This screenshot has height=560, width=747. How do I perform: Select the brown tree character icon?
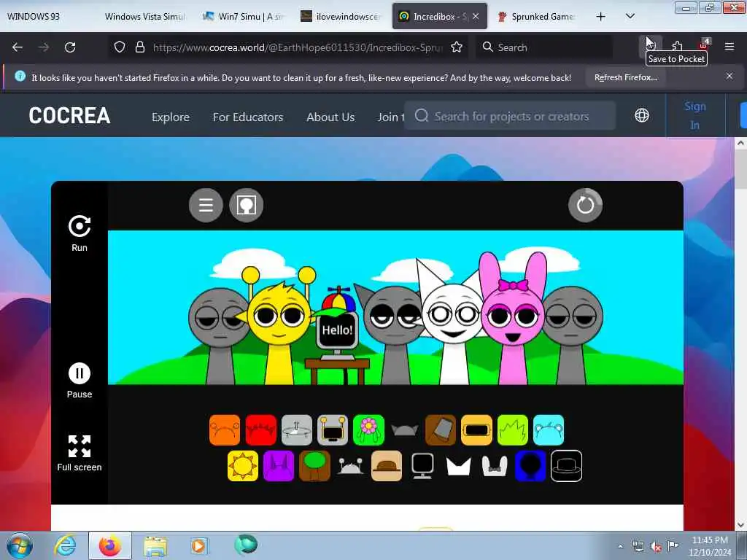click(315, 466)
